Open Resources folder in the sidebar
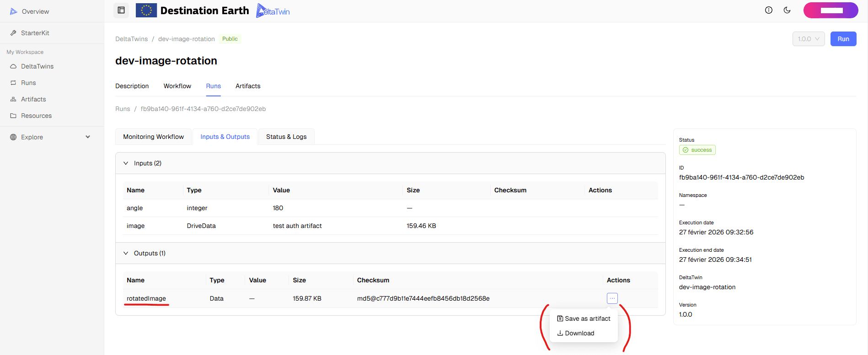Image resolution: width=868 pixels, height=355 pixels. click(36, 116)
